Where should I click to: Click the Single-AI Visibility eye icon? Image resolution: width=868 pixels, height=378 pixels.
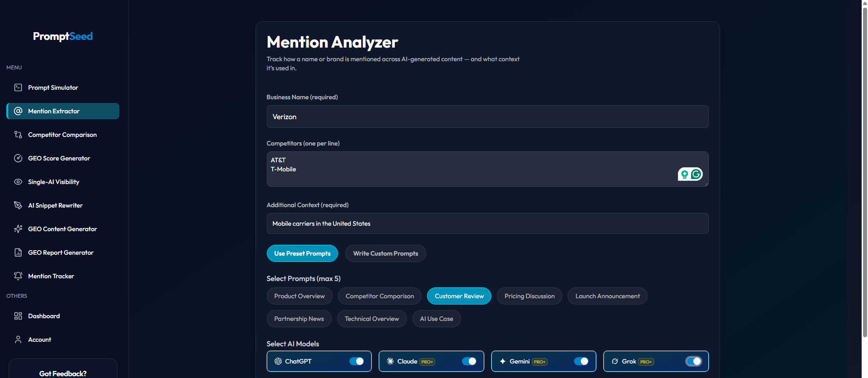coord(18,182)
